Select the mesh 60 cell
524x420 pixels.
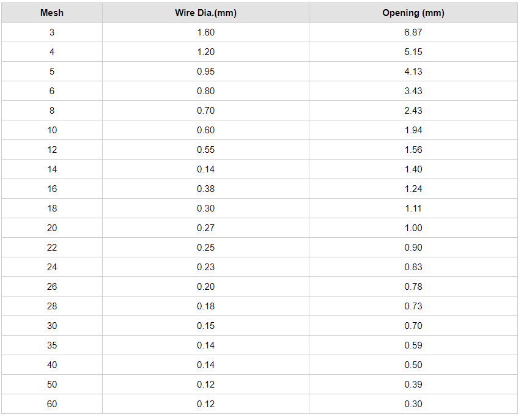coord(52,404)
